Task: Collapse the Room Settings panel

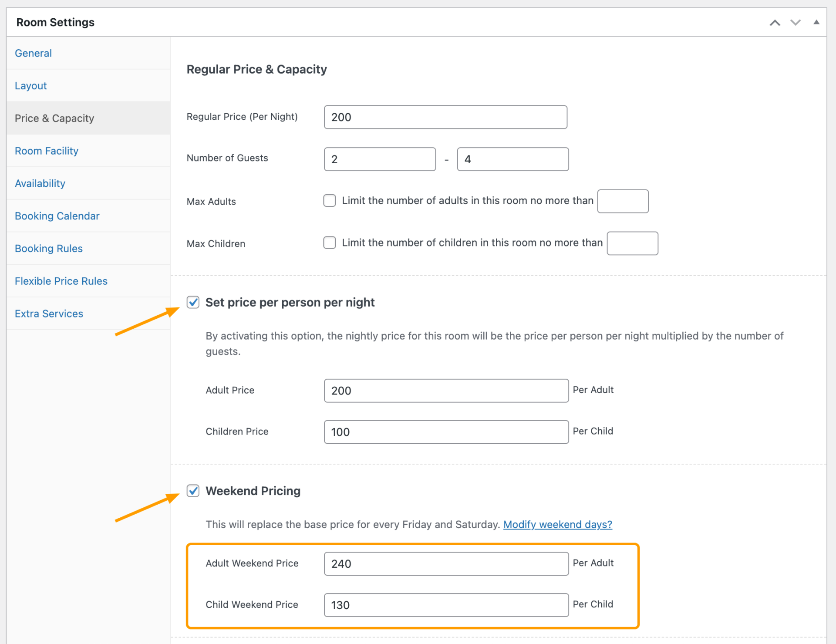Action: click(816, 22)
